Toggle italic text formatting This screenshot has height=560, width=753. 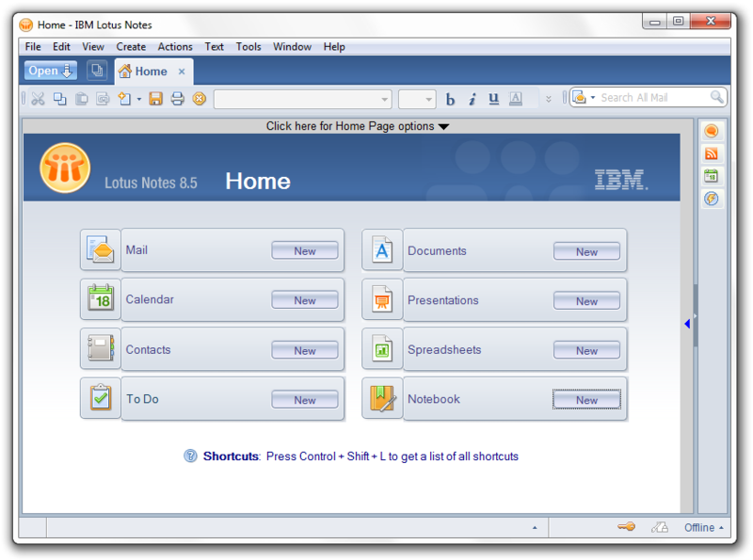click(x=473, y=99)
